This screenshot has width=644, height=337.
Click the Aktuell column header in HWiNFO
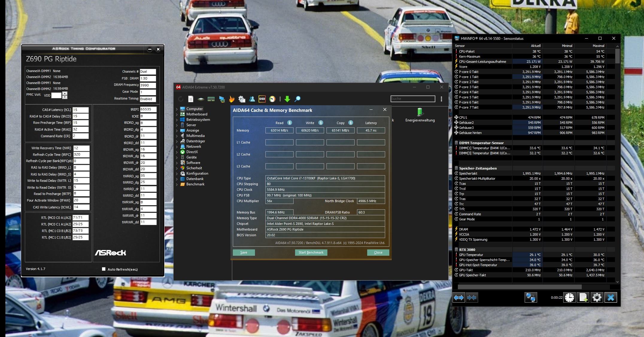527,46
